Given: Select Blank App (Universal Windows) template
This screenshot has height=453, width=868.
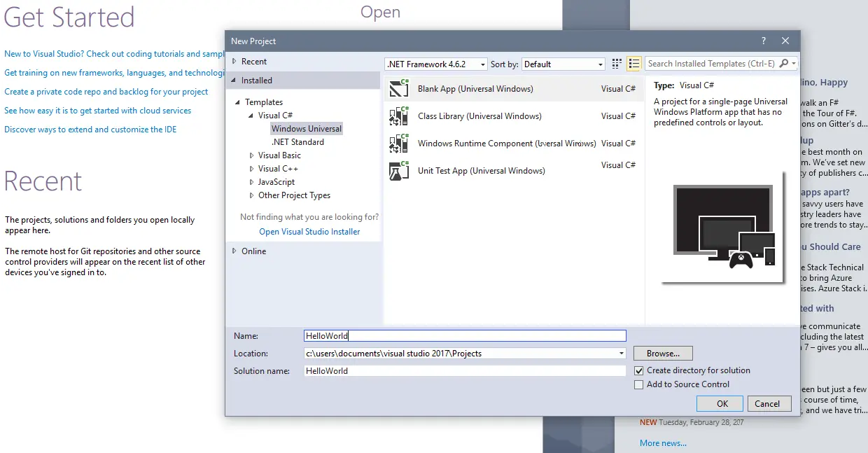Looking at the screenshot, I should pyautogui.click(x=514, y=89).
